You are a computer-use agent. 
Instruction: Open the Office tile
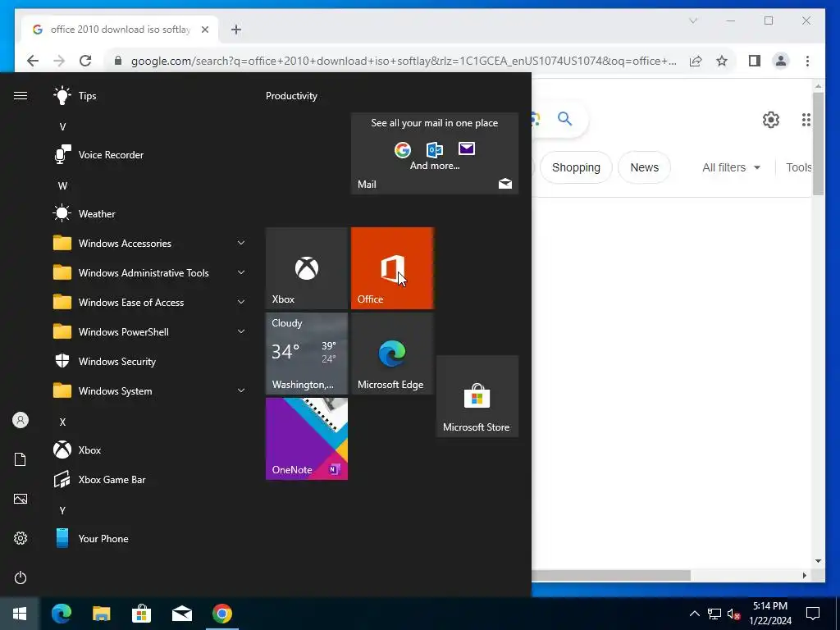click(x=392, y=268)
